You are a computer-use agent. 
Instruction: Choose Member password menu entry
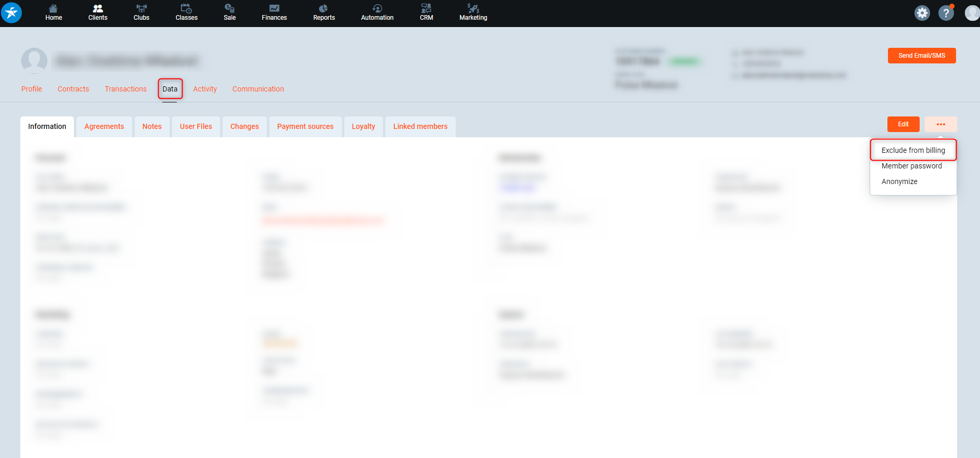911,166
